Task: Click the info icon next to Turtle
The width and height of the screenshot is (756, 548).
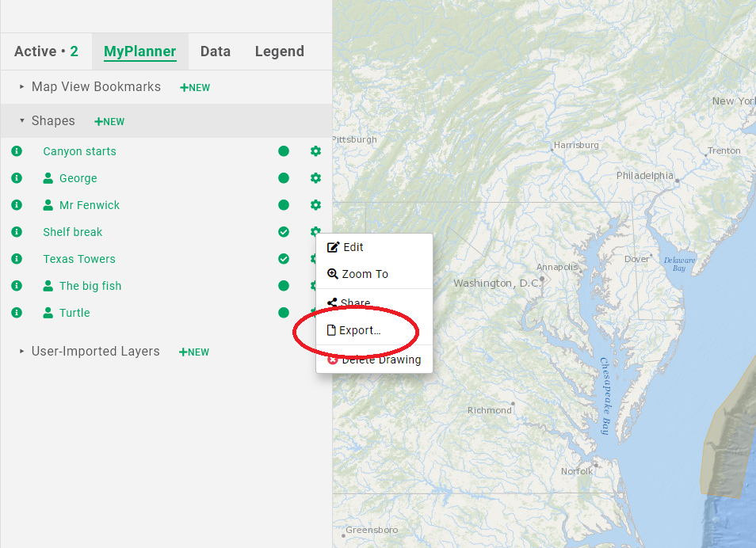Action: 16,313
